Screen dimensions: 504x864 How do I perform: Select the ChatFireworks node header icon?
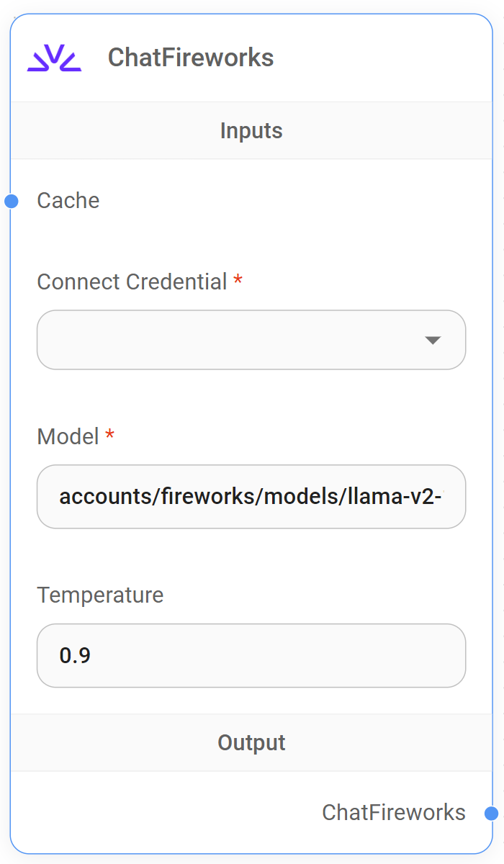(53, 56)
